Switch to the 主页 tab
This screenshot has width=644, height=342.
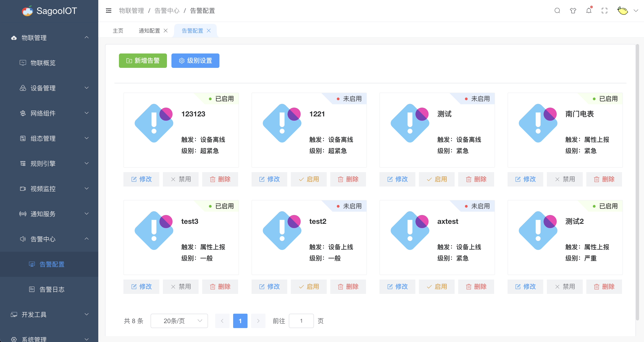click(x=118, y=31)
